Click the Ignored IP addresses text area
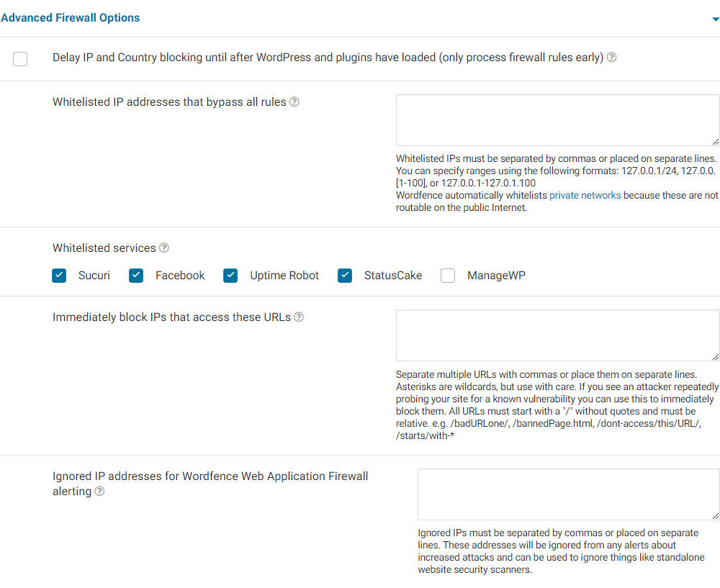720x588 pixels. click(x=568, y=494)
